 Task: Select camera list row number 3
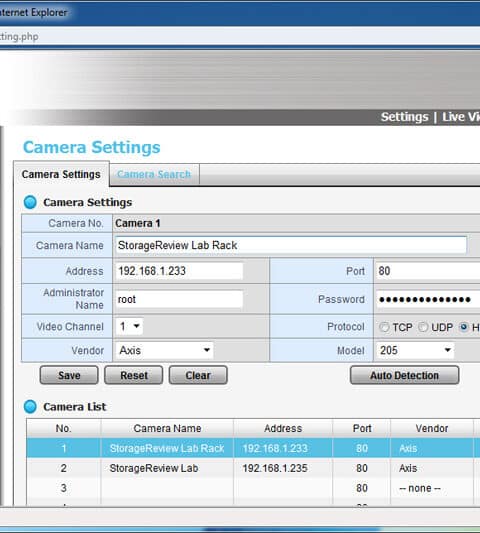(253, 488)
